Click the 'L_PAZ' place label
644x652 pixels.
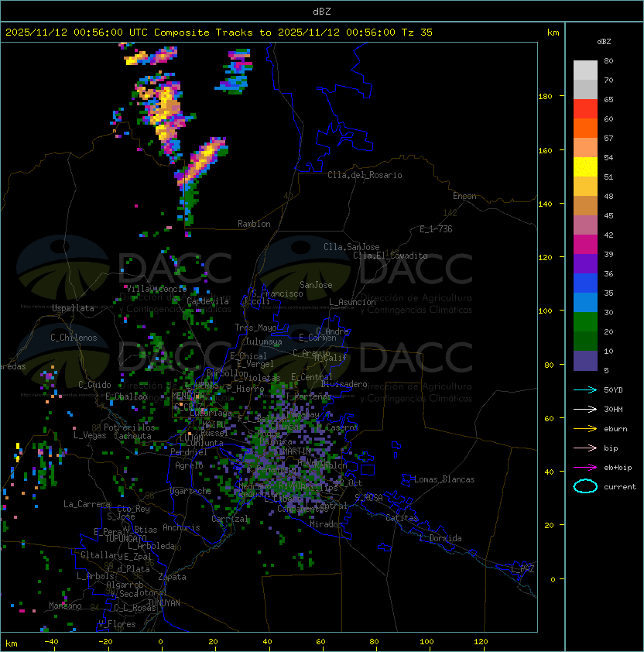522,569
